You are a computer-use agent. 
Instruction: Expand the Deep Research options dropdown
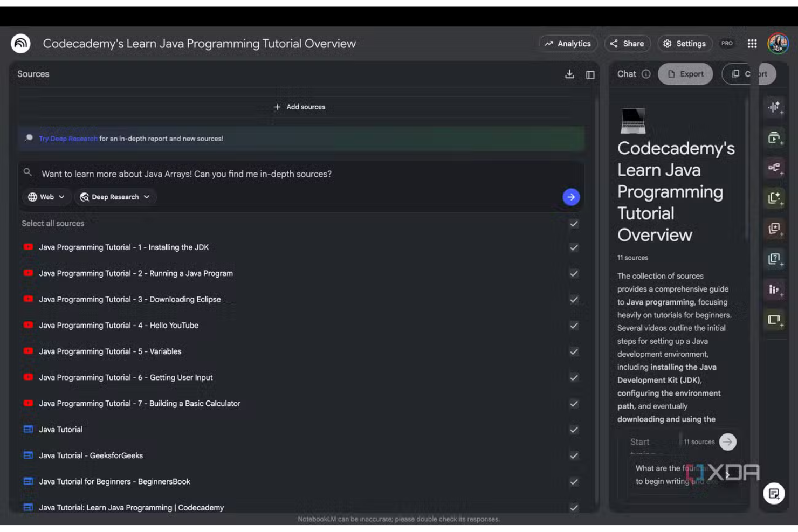(x=115, y=197)
